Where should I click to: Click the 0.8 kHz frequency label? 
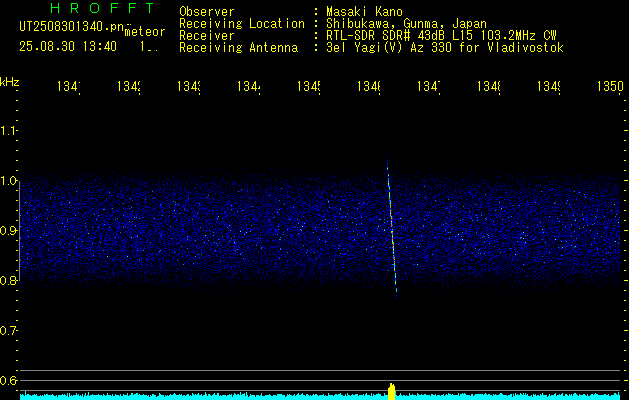pyautogui.click(x=8, y=280)
